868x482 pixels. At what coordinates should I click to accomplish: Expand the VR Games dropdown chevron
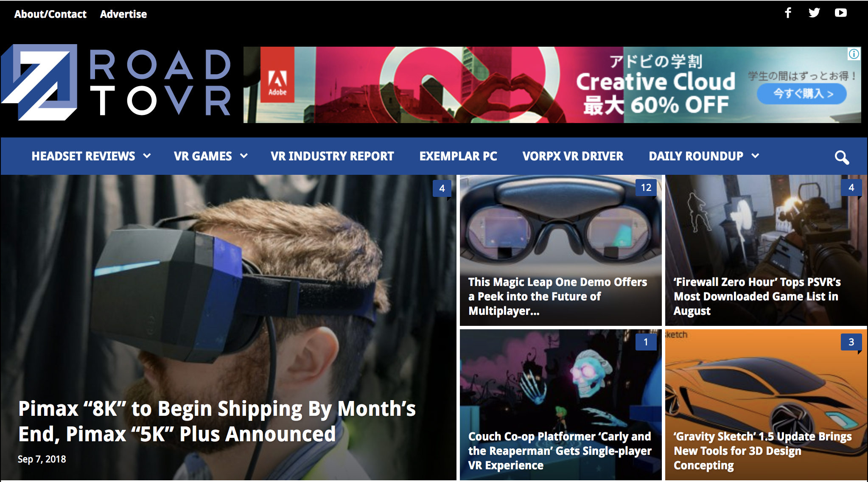(244, 156)
